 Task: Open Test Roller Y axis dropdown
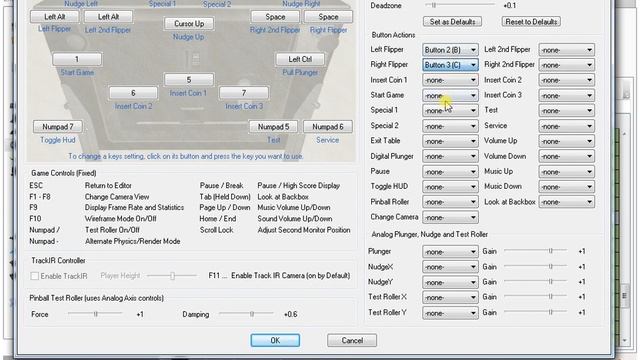pyautogui.click(x=450, y=313)
